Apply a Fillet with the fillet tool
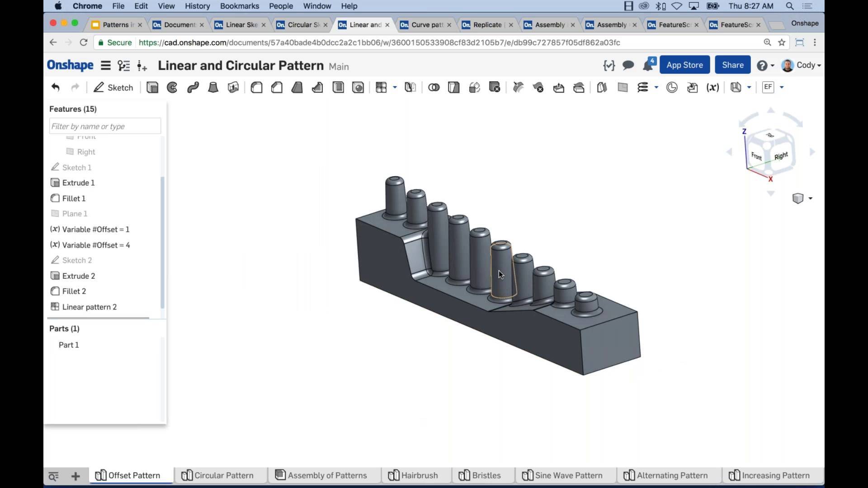 [257, 87]
